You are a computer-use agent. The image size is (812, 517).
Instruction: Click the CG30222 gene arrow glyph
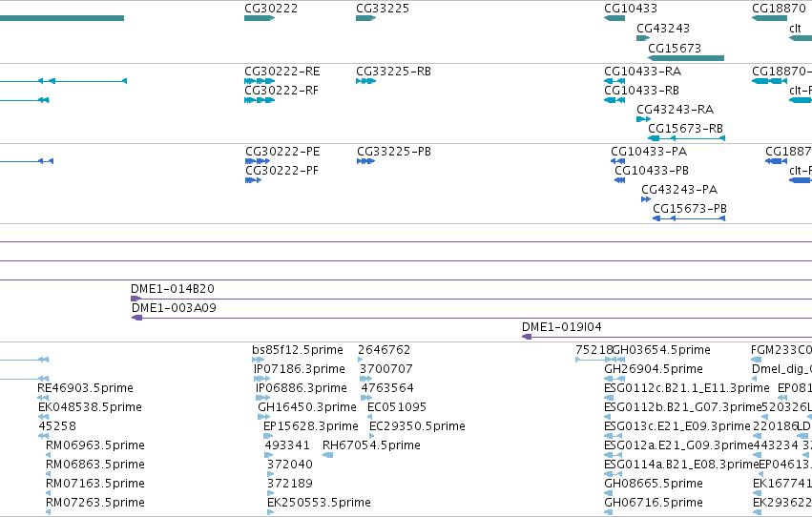[x=260, y=18]
